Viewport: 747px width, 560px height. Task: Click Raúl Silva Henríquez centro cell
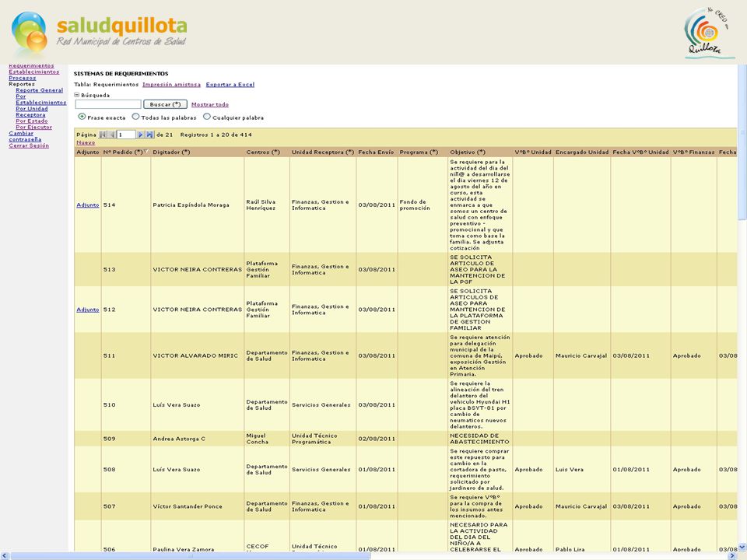[261, 205]
